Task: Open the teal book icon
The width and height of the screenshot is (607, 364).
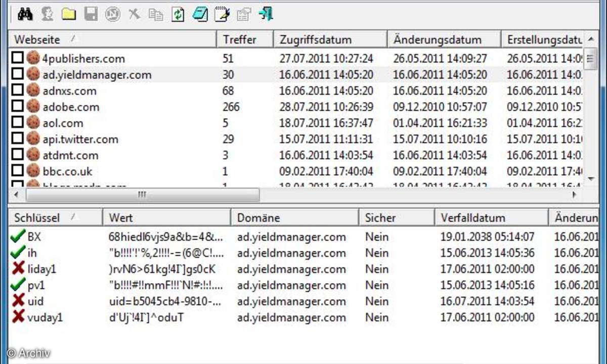Action: [200, 15]
